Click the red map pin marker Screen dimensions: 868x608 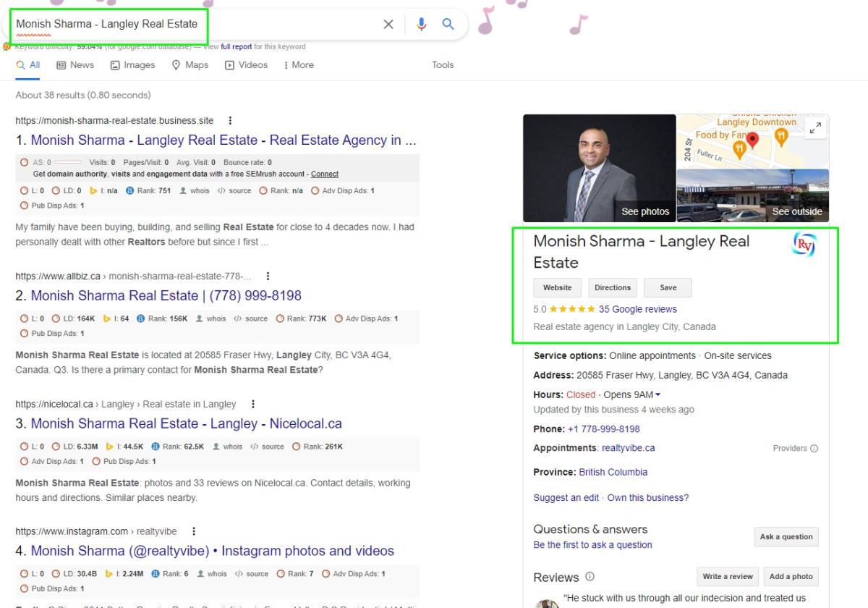coord(752,140)
